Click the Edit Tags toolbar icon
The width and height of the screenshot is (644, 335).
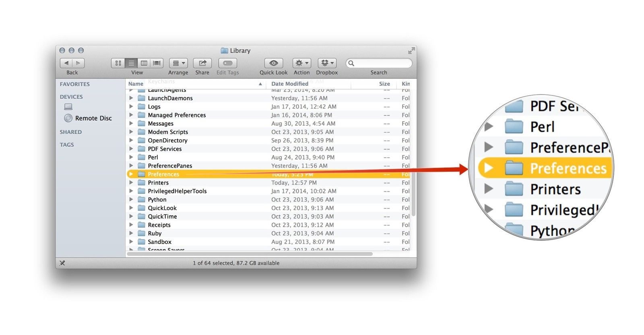tap(227, 63)
